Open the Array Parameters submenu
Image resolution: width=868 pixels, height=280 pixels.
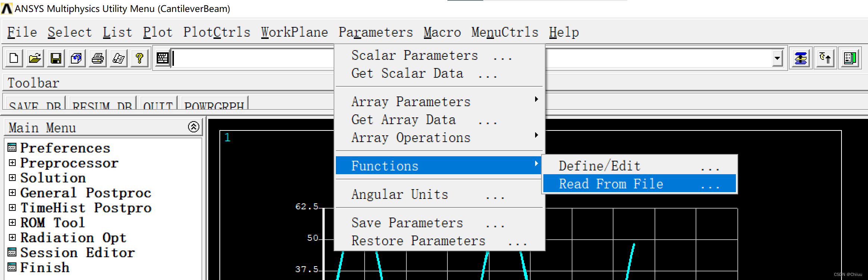tap(439, 101)
